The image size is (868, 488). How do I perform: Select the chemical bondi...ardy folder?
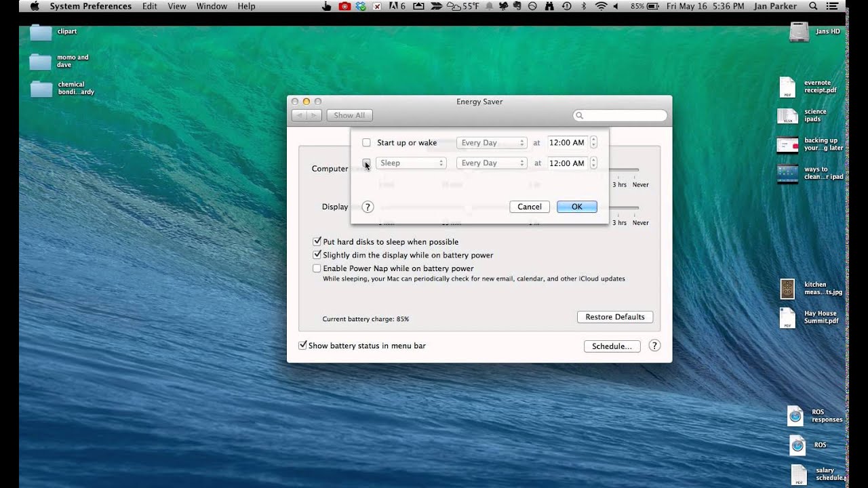[x=41, y=88]
